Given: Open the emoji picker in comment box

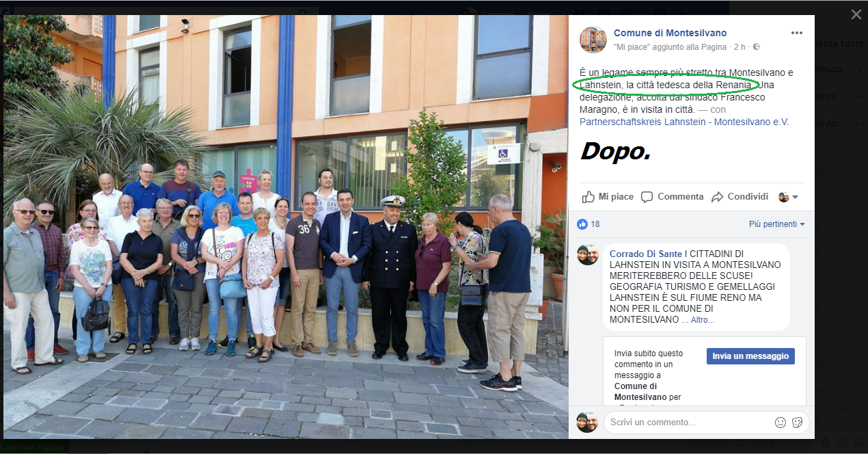Looking at the screenshot, I should pyautogui.click(x=781, y=423).
